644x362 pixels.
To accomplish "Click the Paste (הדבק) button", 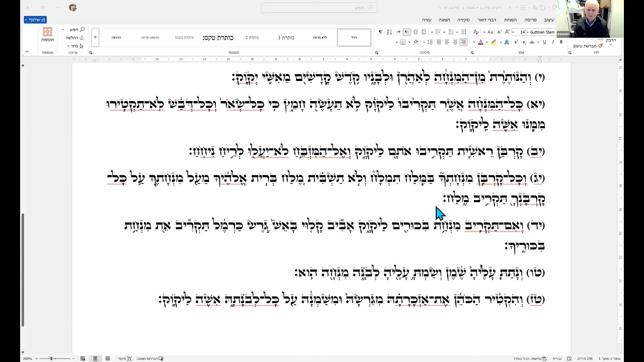I will tap(611, 40).
